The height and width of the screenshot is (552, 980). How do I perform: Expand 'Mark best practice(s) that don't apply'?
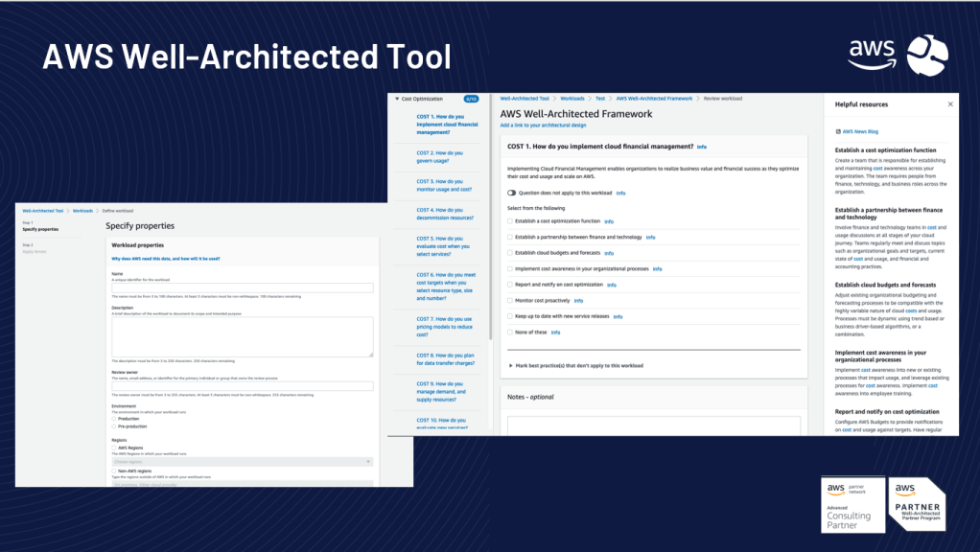(510, 365)
